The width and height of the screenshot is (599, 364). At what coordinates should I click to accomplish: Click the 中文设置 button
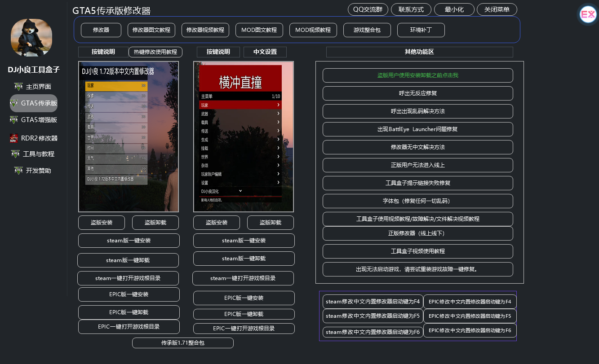[x=265, y=52]
